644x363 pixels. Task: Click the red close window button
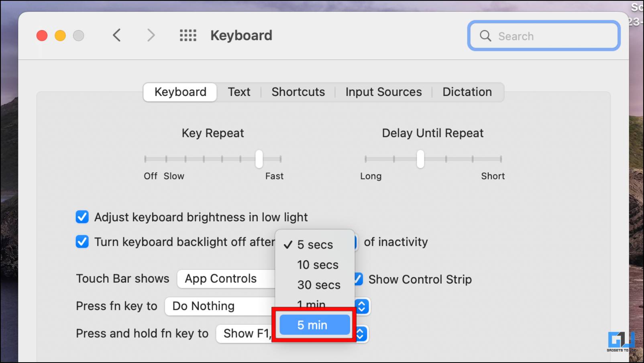tap(42, 35)
